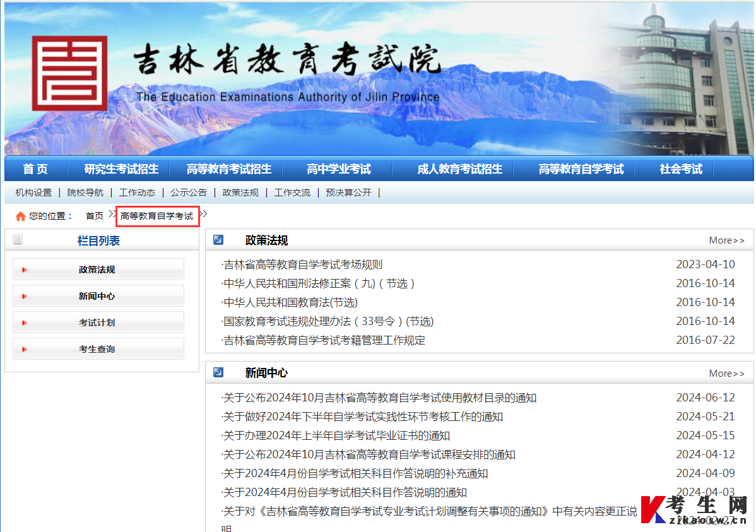Viewport: 756px width, 532px height.
Task: Open notice about 2024年下半年 实践性环节考核工作
Action: 363,417
